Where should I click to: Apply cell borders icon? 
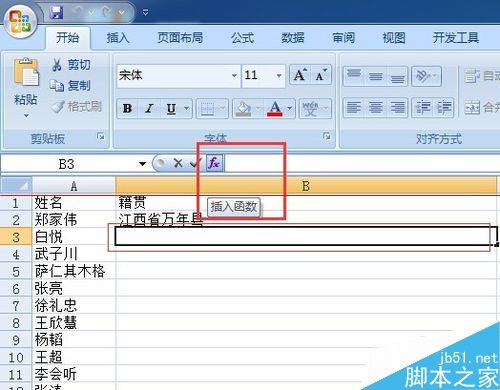(207, 108)
